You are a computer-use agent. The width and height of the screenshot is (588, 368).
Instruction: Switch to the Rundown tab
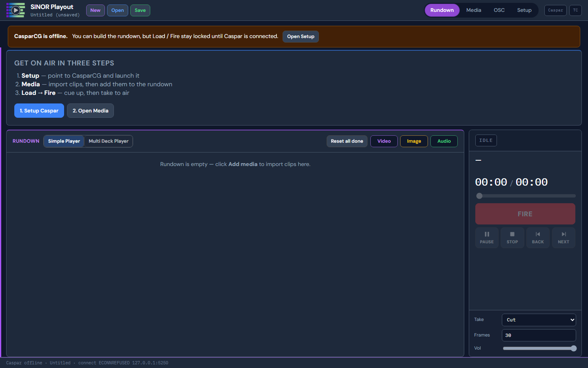tap(442, 10)
